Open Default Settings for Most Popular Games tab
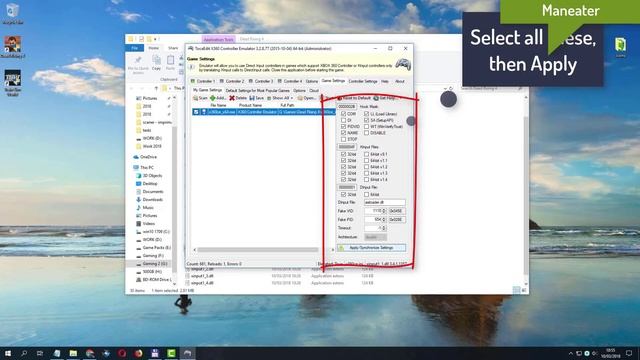Screen dimensions: 640x360 (258, 90)
